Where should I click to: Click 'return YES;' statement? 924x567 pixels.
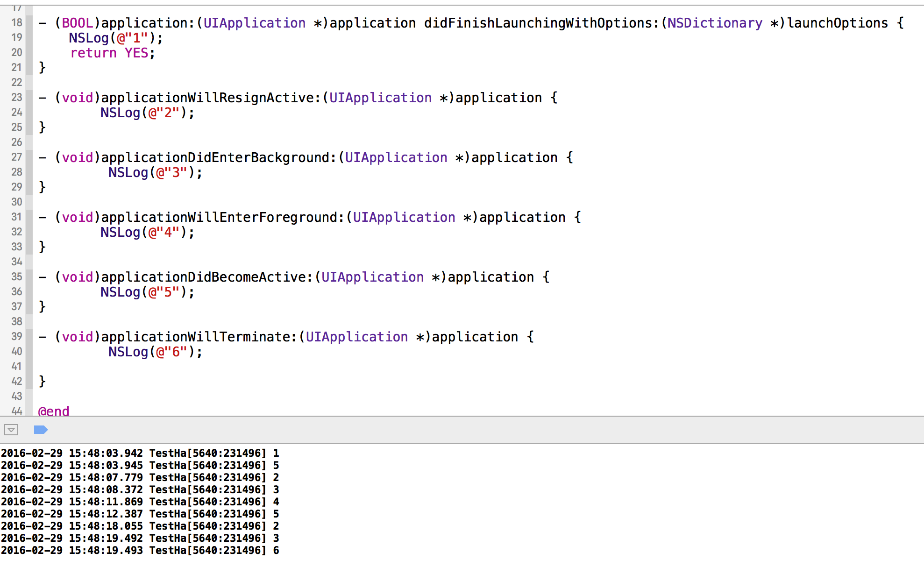[113, 53]
